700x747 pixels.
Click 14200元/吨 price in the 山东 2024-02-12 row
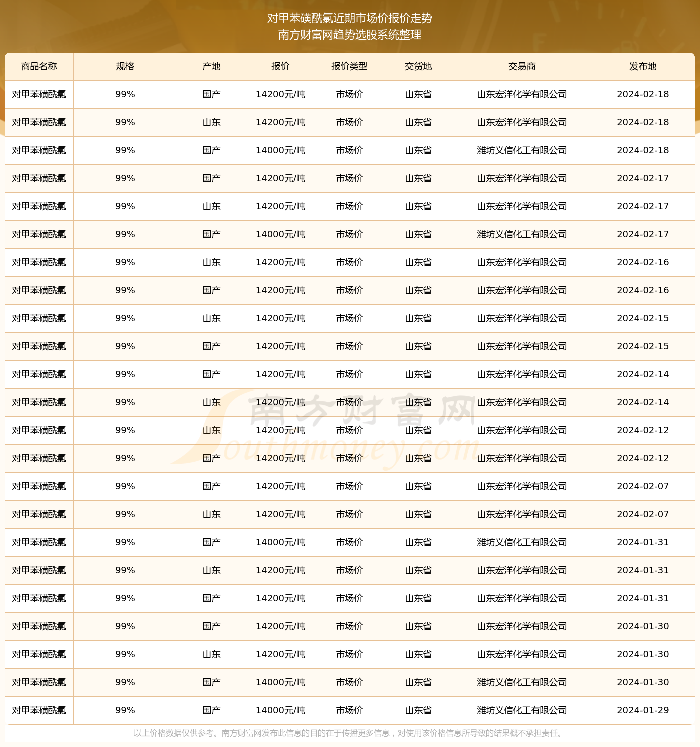point(280,430)
